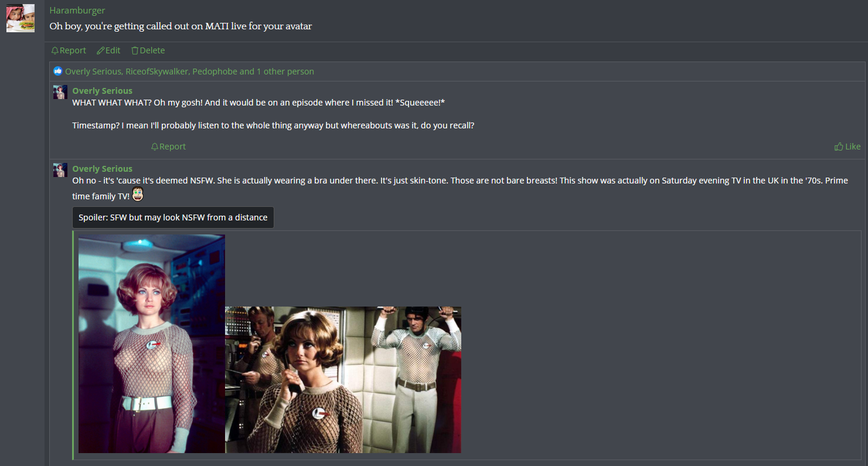Like the first Overly Serious comment
Screen dimensions: 868x466
847,147
